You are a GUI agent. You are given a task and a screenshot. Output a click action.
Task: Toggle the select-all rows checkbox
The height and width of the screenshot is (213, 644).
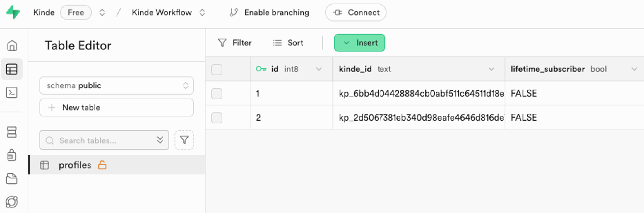(217, 69)
